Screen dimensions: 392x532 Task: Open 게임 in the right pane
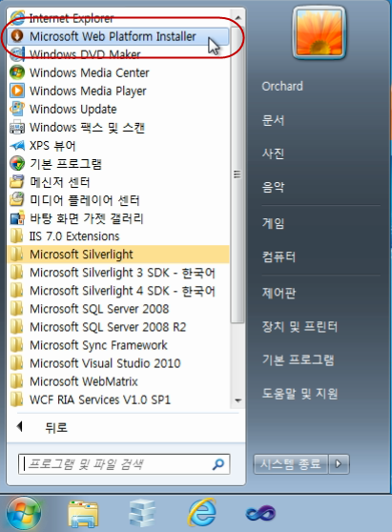pos(273,223)
